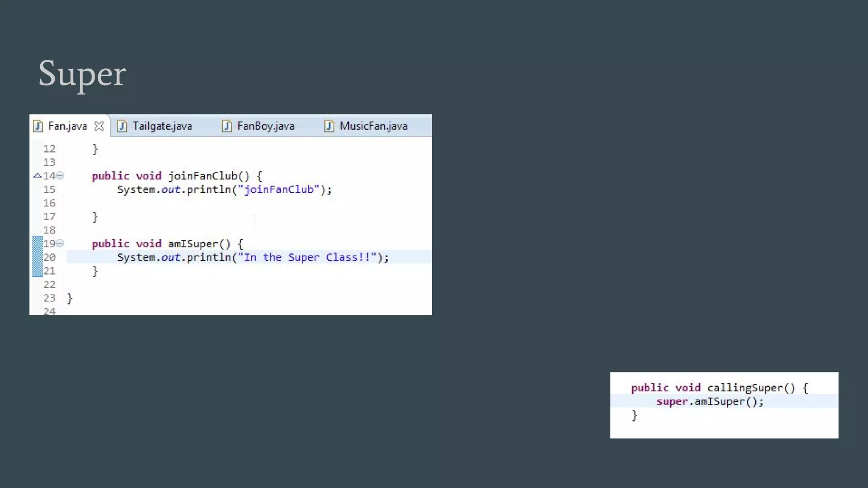The width and height of the screenshot is (868, 488).
Task: Click the Java file icon beside MusicFan.java
Action: point(329,126)
